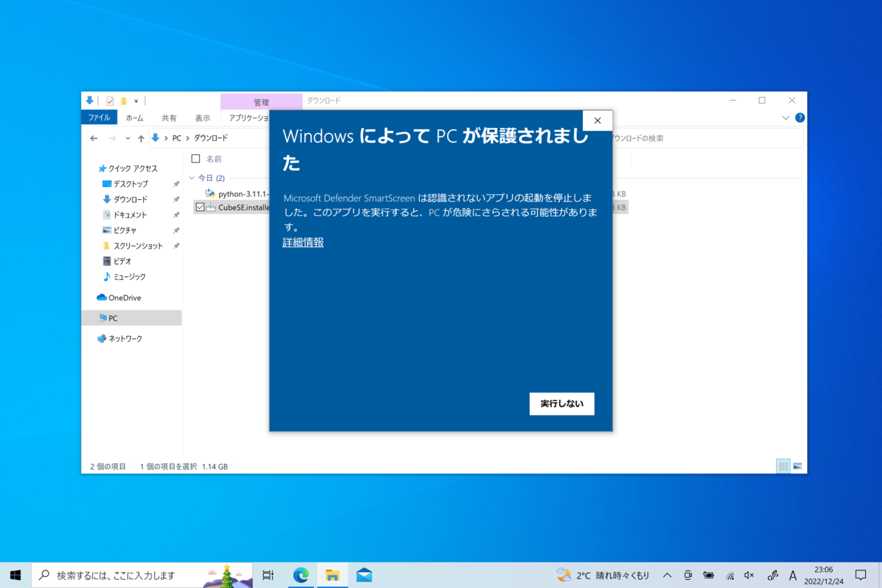The height and width of the screenshot is (588, 882).
Task: Toggle the IME input mode A indicator
Action: click(x=793, y=575)
